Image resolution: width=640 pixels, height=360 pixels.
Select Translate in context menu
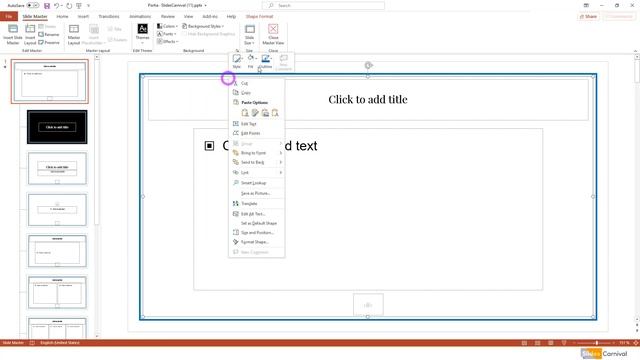pos(256,204)
